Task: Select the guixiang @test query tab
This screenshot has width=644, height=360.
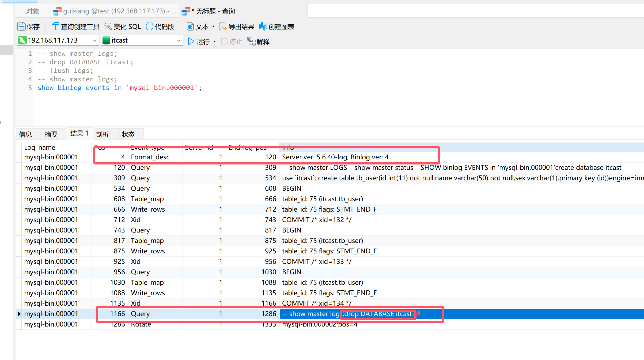Action: [x=115, y=11]
